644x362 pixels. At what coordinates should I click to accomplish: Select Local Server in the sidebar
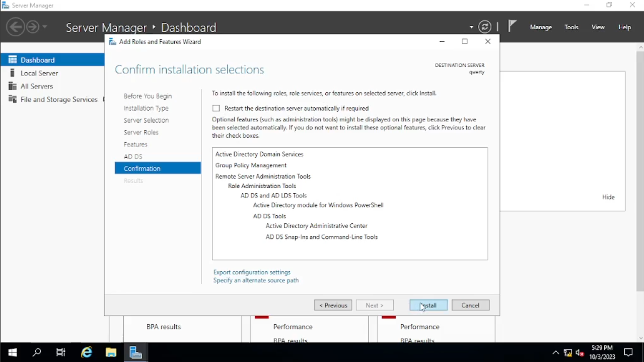point(39,73)
